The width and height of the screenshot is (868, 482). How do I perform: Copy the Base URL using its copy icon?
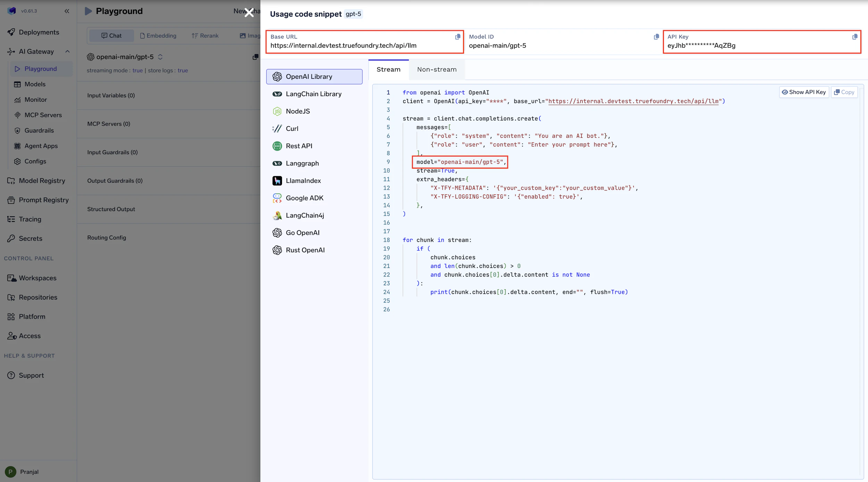(x=458, y=37)
